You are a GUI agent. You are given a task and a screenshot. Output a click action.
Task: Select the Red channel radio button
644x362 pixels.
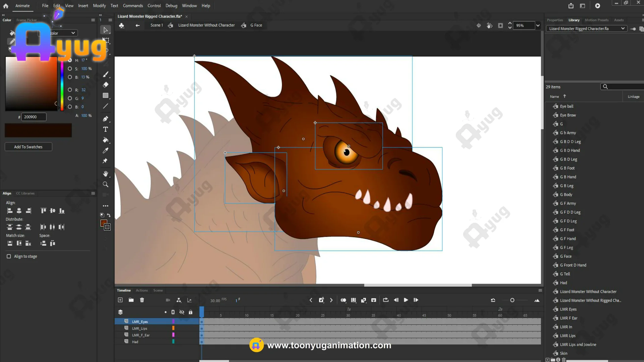pyautogui.click(x=70, y=90)
